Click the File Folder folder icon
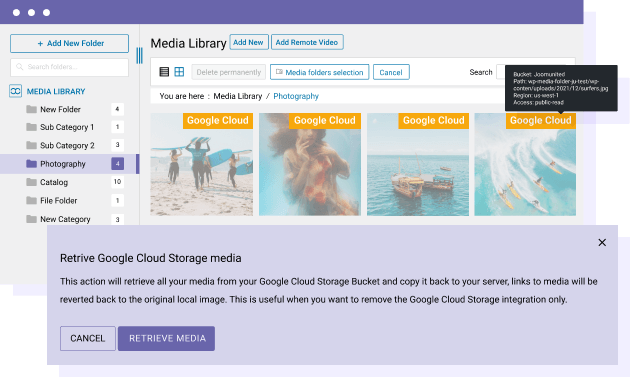 (x=31, y=200)
